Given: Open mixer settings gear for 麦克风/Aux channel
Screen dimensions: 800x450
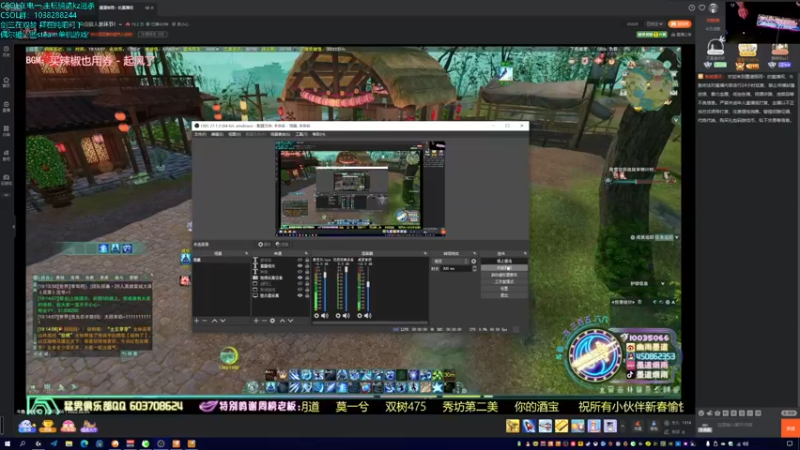Looking at the screenshot, I should pyautogui.click(x=316, y=316).
